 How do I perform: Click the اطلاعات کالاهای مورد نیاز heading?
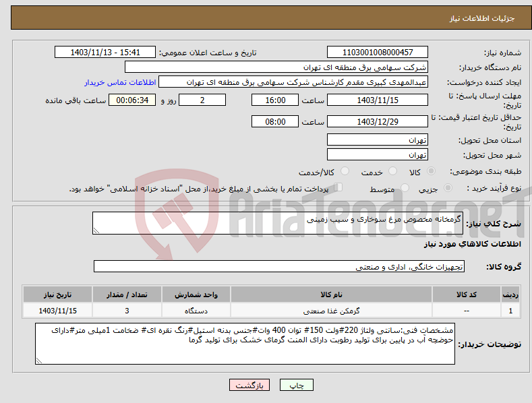472,244
